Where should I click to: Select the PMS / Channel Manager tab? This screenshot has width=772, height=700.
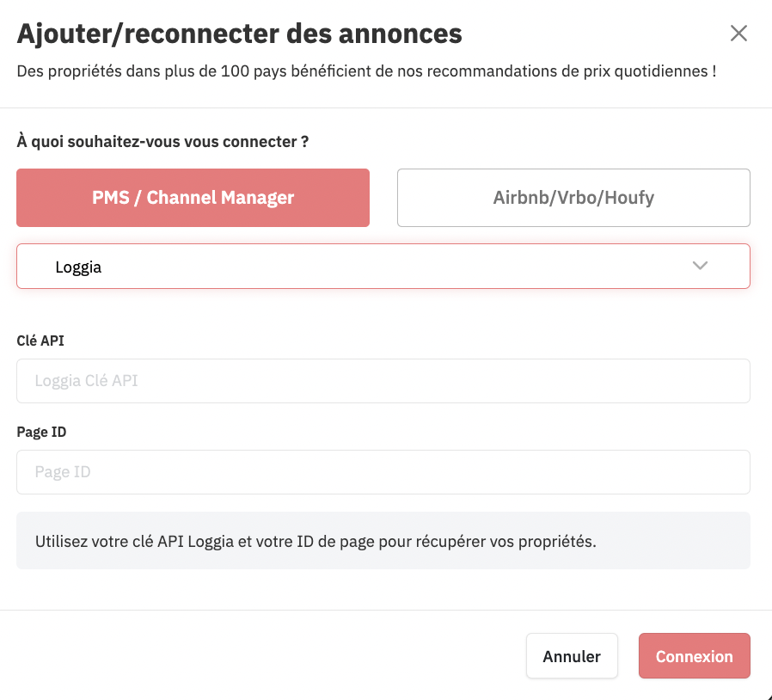pos(193,198)
